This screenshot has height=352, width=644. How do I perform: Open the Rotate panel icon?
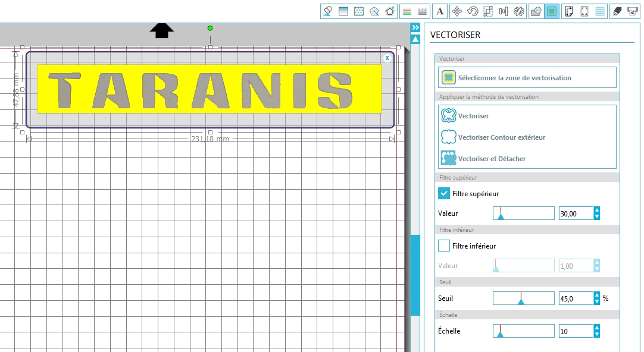473,11
